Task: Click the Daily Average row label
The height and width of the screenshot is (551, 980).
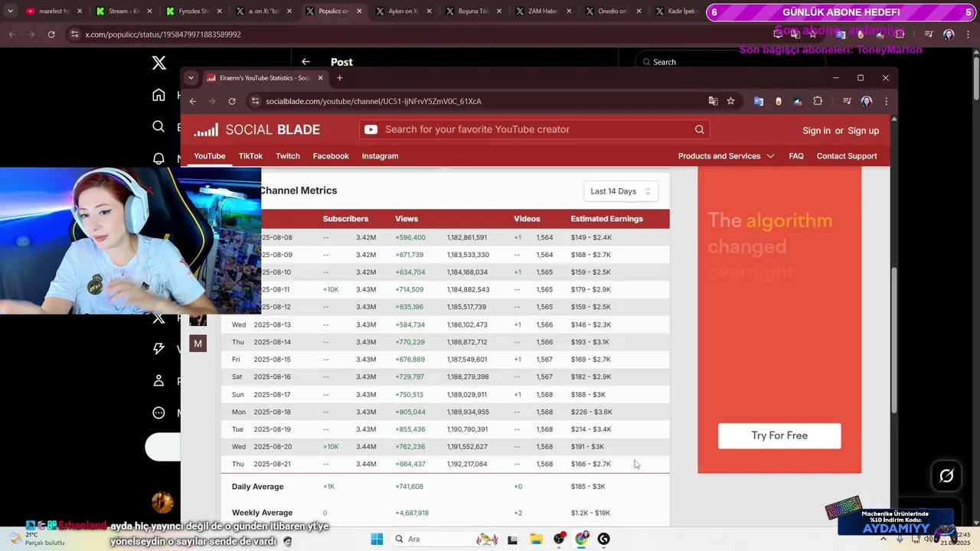Action: pos(257,487)
